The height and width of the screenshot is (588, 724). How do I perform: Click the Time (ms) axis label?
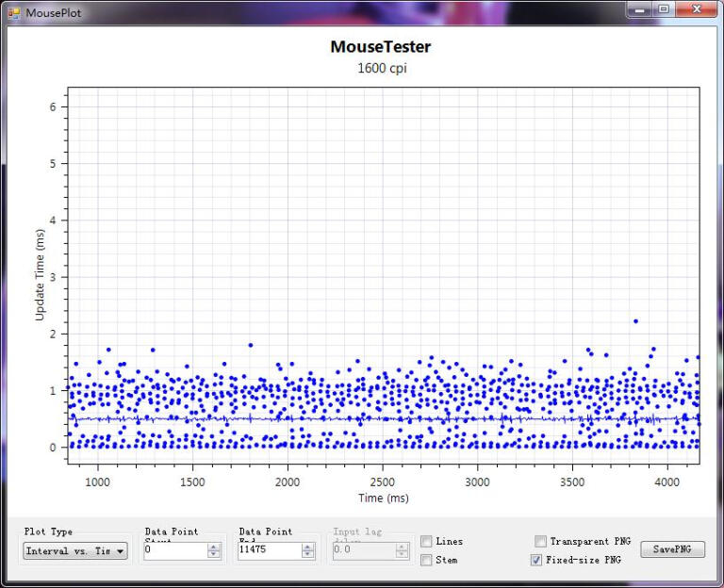[x=384, y=498]
